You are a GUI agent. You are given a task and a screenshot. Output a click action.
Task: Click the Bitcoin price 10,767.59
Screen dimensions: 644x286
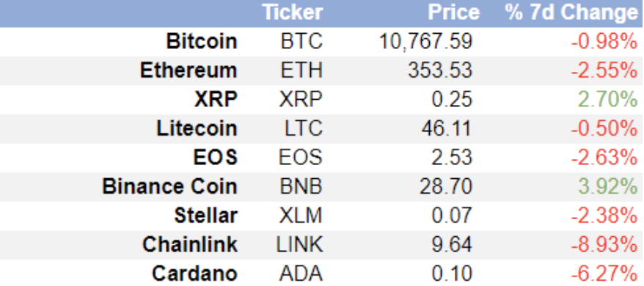click(425, 42)
